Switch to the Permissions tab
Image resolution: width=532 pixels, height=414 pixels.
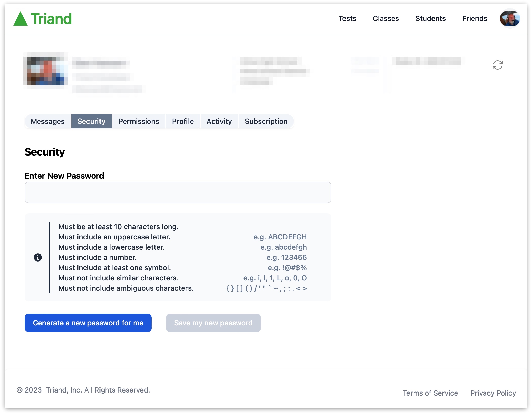[139, 121]
